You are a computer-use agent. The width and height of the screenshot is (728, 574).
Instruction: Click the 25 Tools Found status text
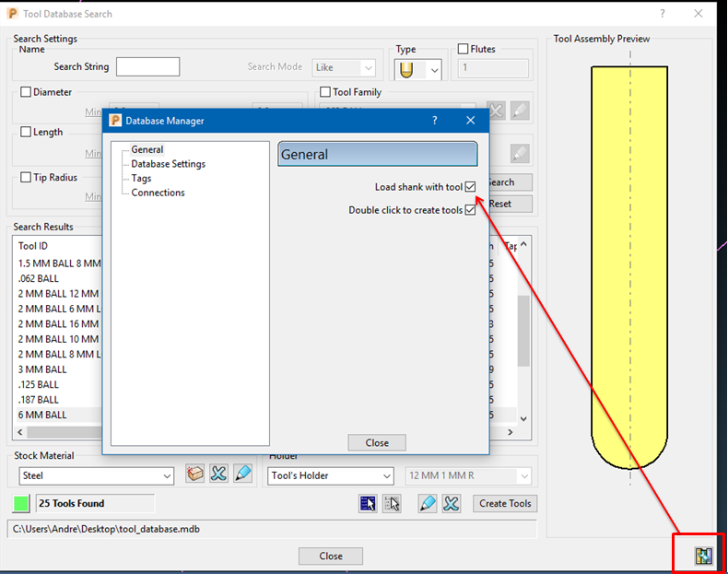[72, 503]
